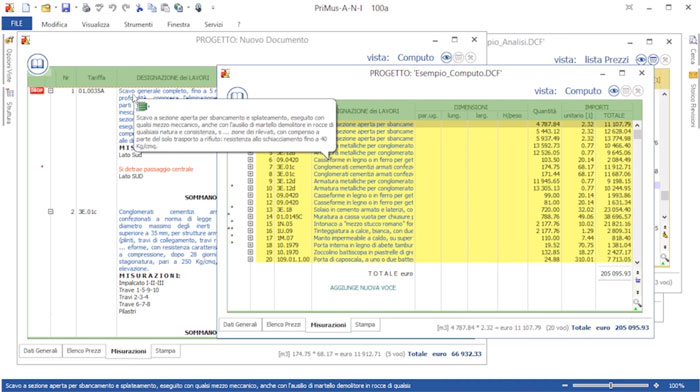Image resolution: width=700 pixels, height=392 pixels.
Task: Open the Struttura side panel icon
Action: pyautogui.click(x=9, y=93)
